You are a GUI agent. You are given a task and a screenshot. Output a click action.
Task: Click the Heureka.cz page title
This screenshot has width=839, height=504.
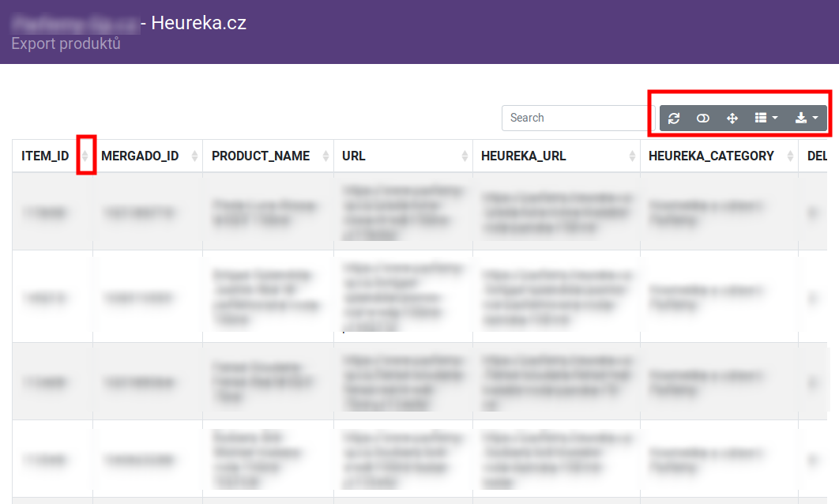pos(198,23)
